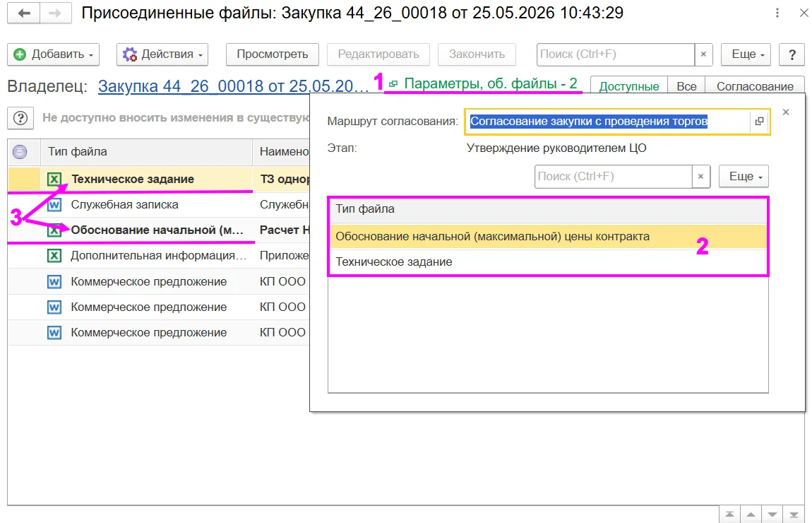Jump to the first list row button
This screenshot has height=523, width=812.
coord(729,515)
